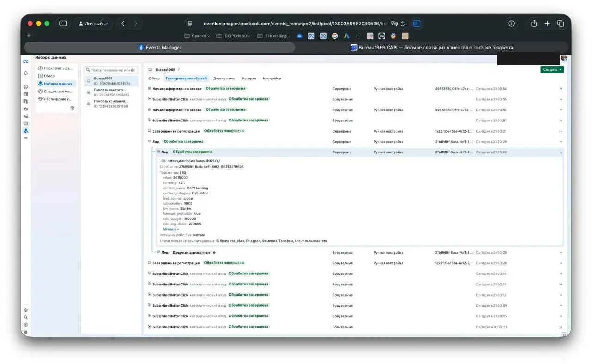Viewport: 592px width, 364px height.
Task: Expand the Начало оформления заказа row at 21:00:56
Action: pos(561,89)
